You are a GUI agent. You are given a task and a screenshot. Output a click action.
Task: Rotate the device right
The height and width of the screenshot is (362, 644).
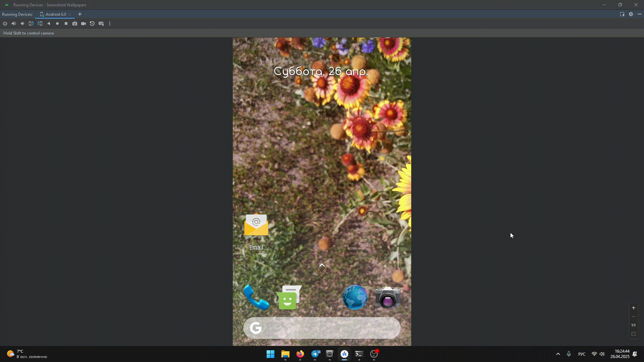(x=40, y=23)
